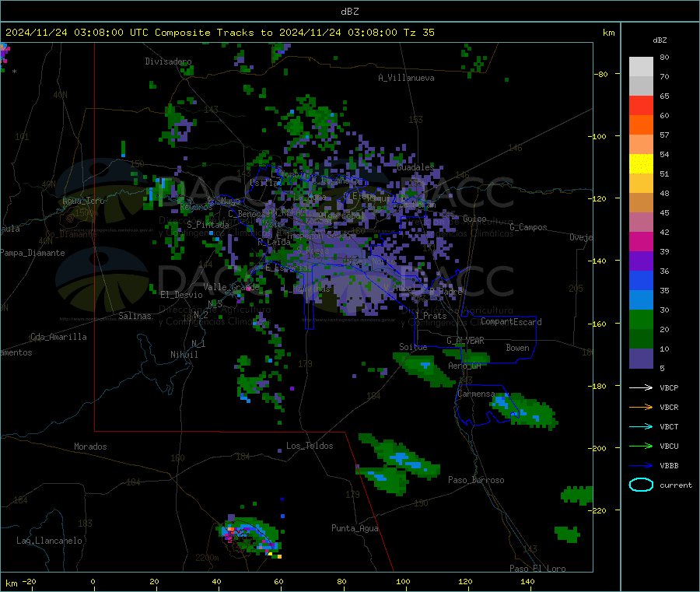Pick the yellow 51-54 dBZ color swatch
The width and height of the screenshot is (700, 592).
pyautogui.click(x=641, y=164)
